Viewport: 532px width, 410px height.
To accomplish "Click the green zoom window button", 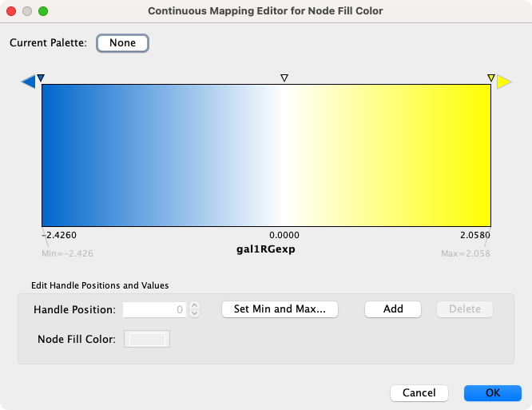I will (43, 12).
